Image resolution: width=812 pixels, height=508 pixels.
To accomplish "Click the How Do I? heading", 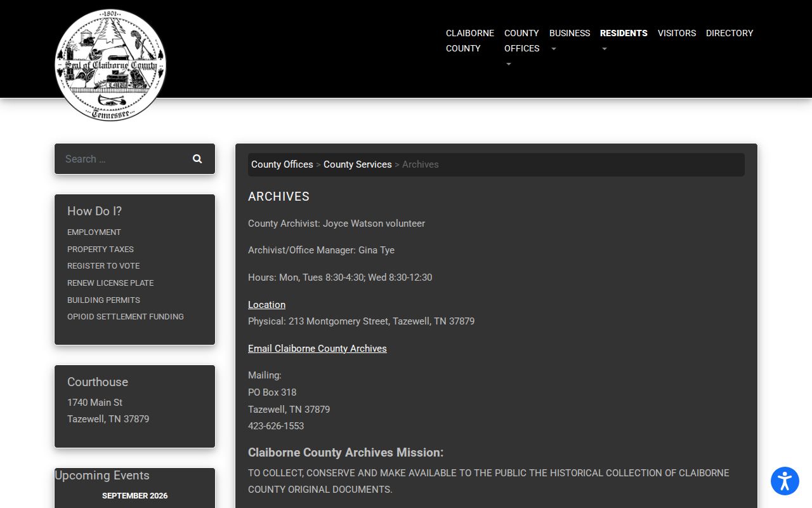I will [x=95, y=211].
